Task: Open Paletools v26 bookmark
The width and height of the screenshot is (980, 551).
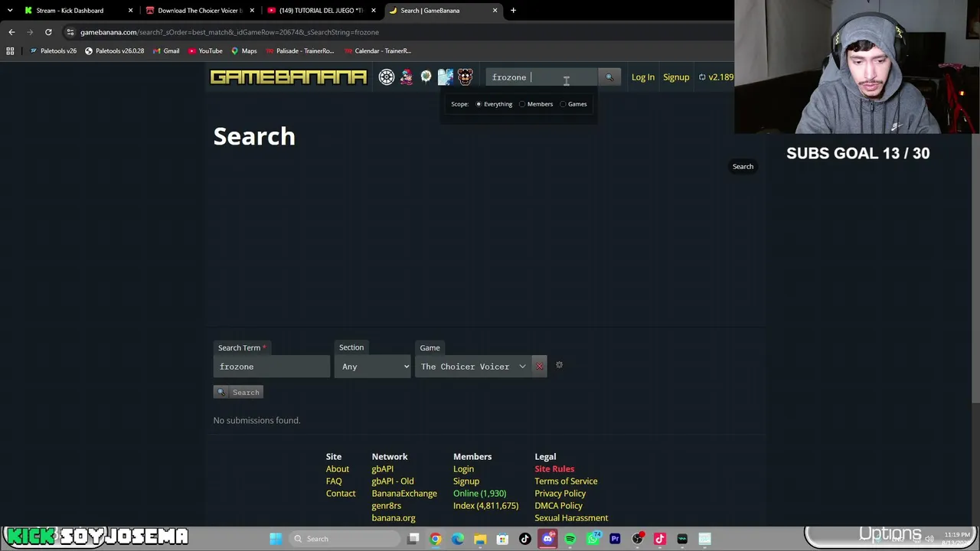Action: (54, 51)
